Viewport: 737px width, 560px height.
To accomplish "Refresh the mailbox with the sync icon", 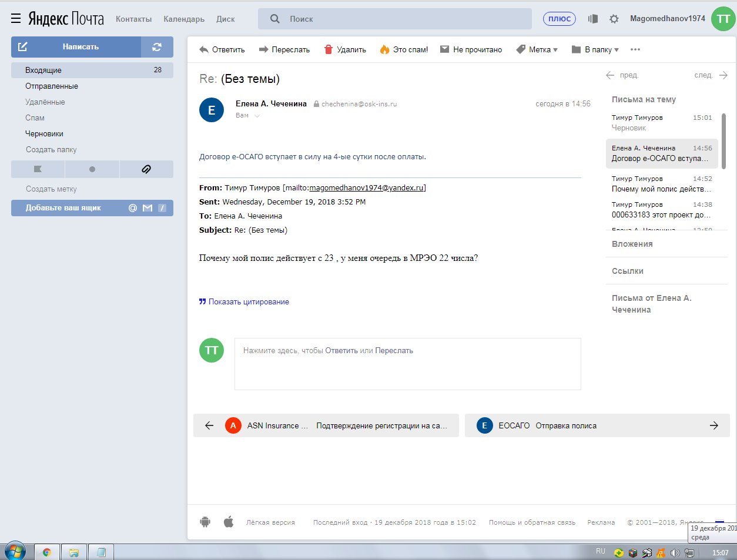I will [157, 47].
